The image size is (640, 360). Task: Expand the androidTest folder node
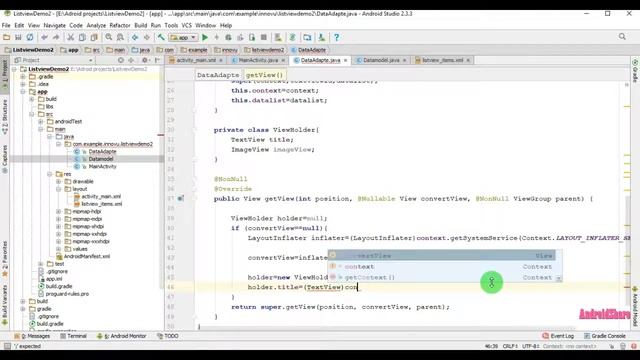[x=40, y=122]
